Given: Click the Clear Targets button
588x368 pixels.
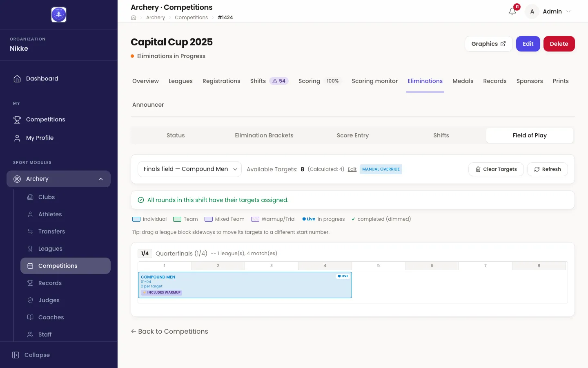Looking at the screenshot, I should coord(496,169).
